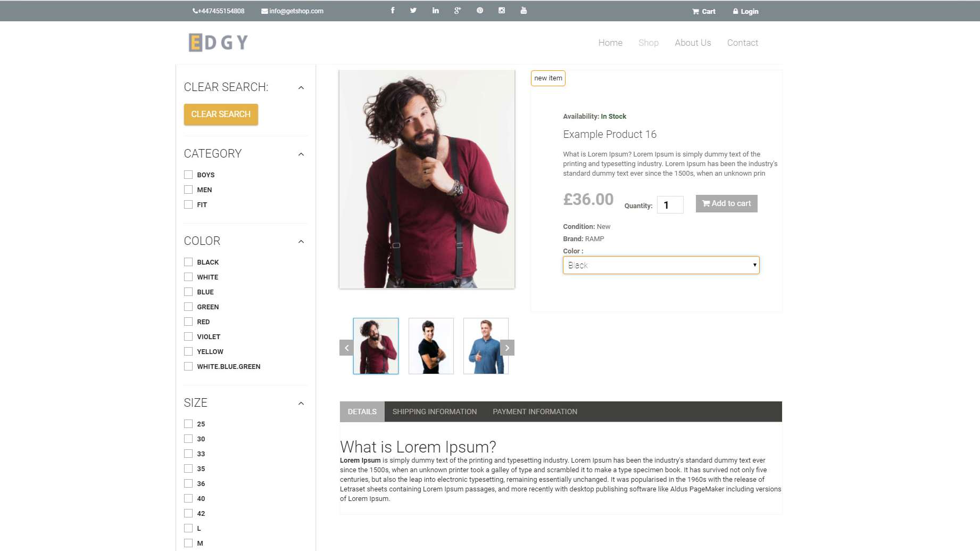The image size is (980, 551).
Task: Open the Facebook social icon
Action: (393, 11)
